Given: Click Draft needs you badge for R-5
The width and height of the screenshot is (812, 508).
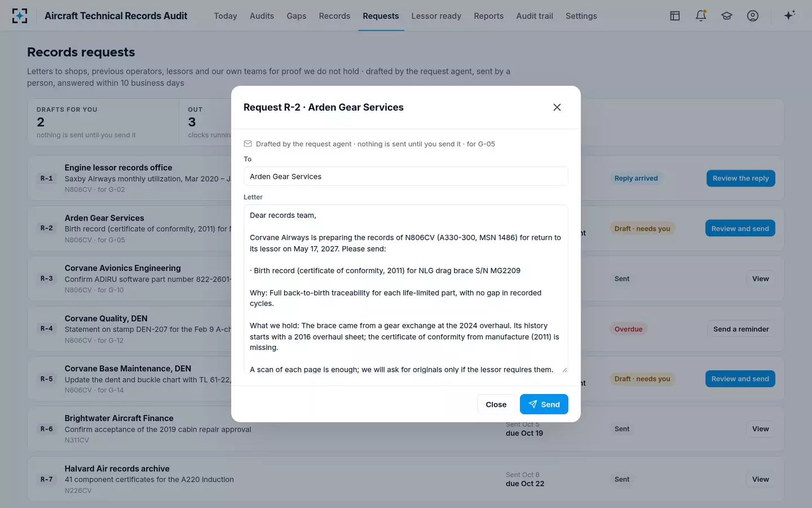Looking at the screenshot, I should click(642, 379).
